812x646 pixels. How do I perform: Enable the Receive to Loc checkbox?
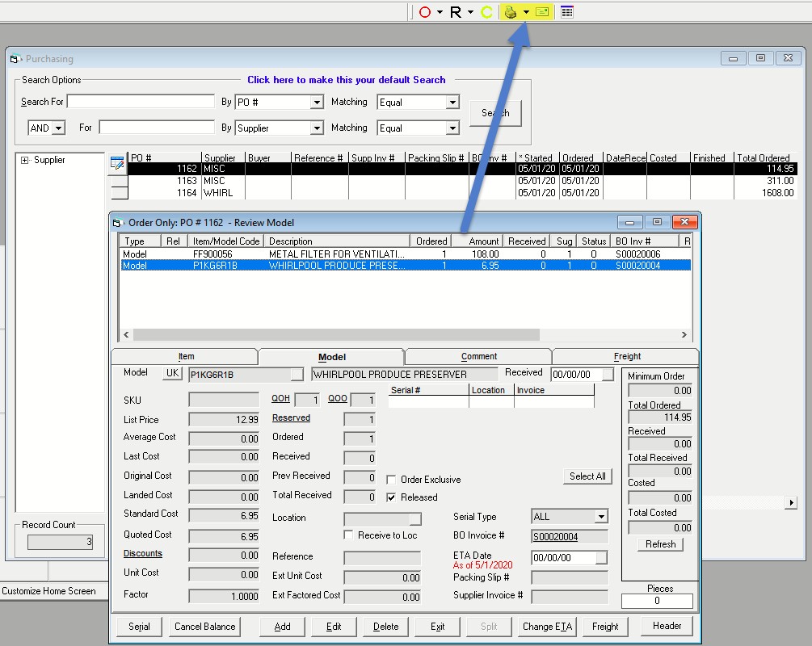click(x=348, y=535)
